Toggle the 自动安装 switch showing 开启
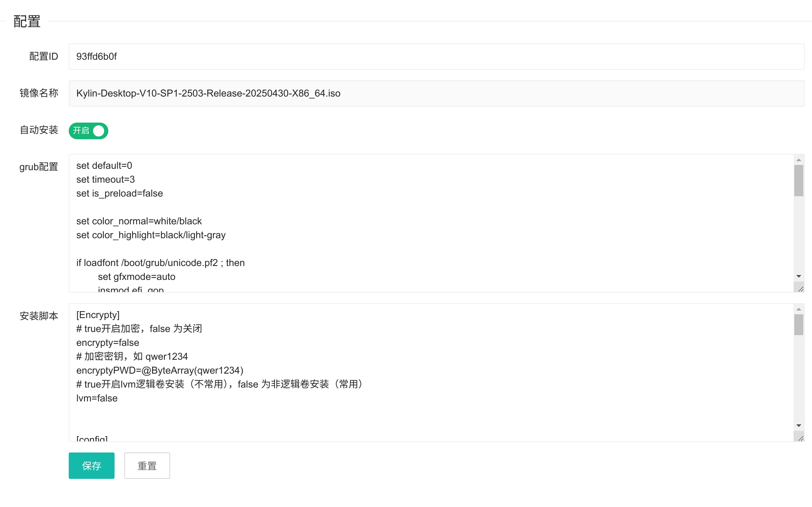812x507 pixels. tap(88, 131)
